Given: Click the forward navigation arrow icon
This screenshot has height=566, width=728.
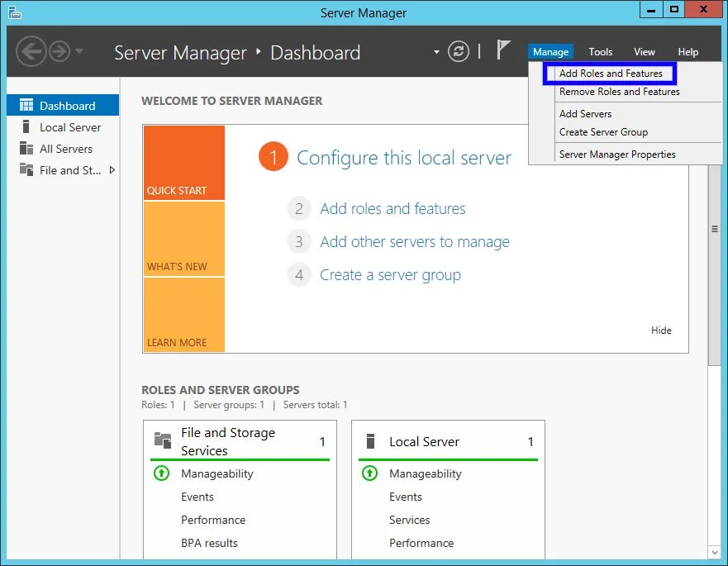Looking at the screenshot, I should pyautogui.click(x=59, y=51).
